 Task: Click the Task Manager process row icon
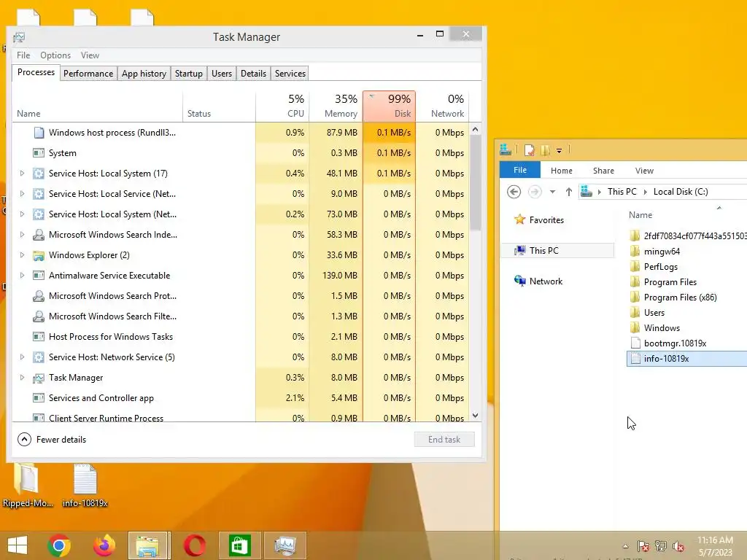(39, 378)
